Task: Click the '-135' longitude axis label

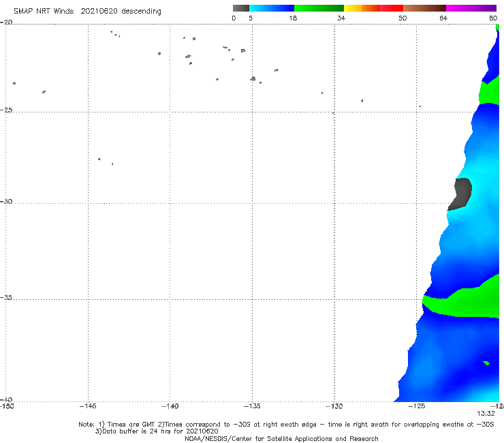Action: coord(252,406)
